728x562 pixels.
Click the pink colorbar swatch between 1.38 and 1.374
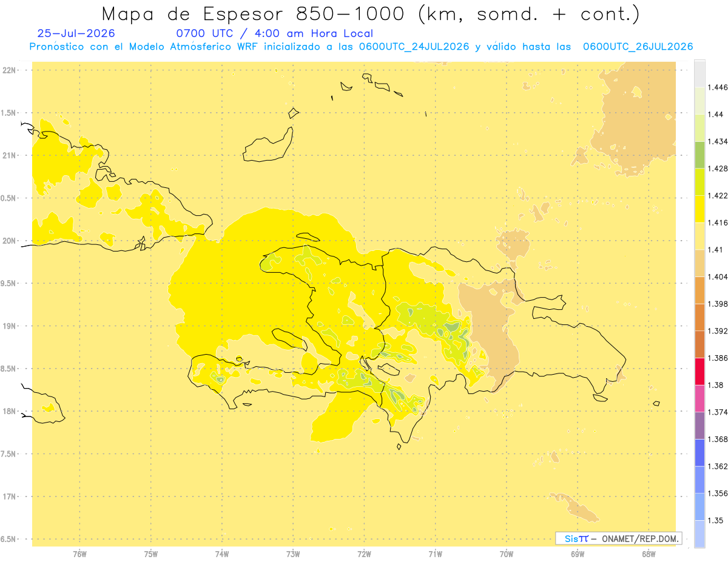[x=699, y=398]
